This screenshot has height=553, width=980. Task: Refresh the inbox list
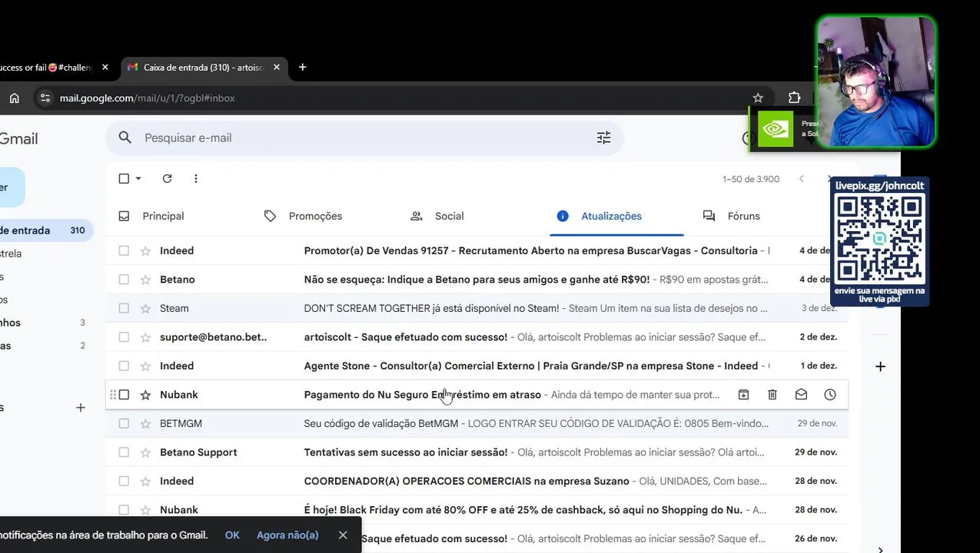[167, 178]
